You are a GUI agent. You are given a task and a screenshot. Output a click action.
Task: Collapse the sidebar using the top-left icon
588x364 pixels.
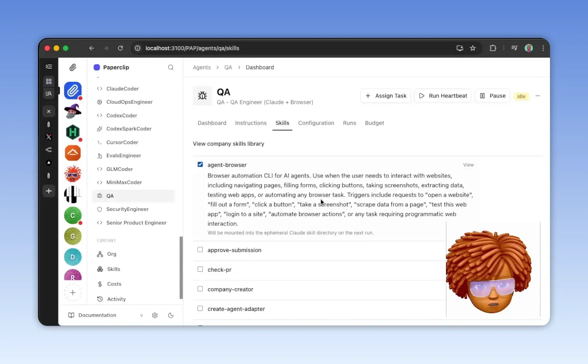pyautogui.click(x=49, y=66)
